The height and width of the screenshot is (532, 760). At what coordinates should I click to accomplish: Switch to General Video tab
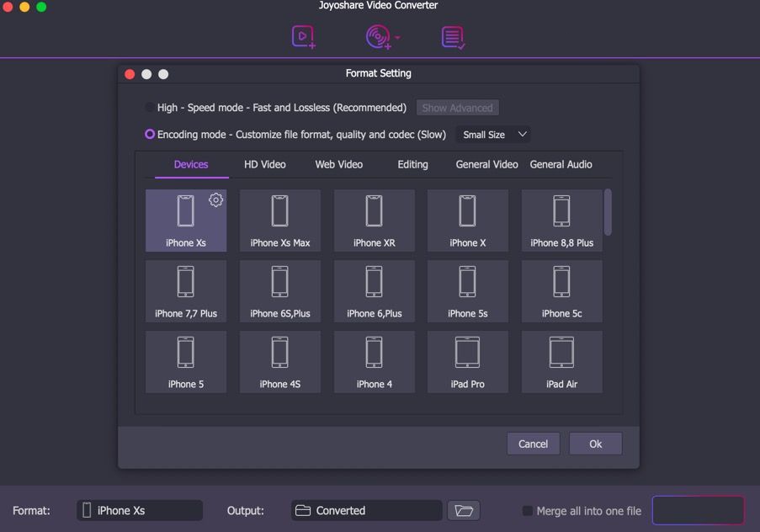(x=486, y=164)
